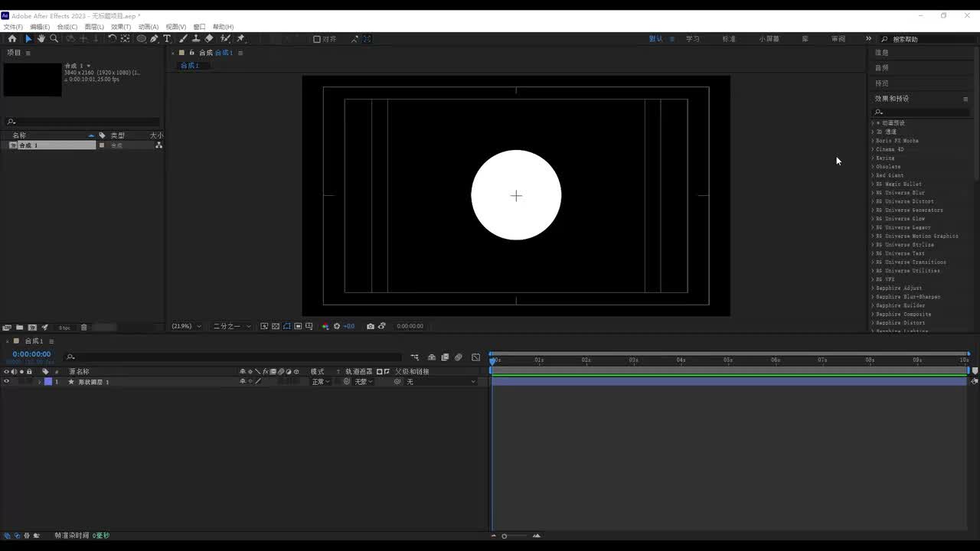Viewport: 980px width, 551px height.
Task: Click the Project panel menu icon
Action: pos(28,53)
